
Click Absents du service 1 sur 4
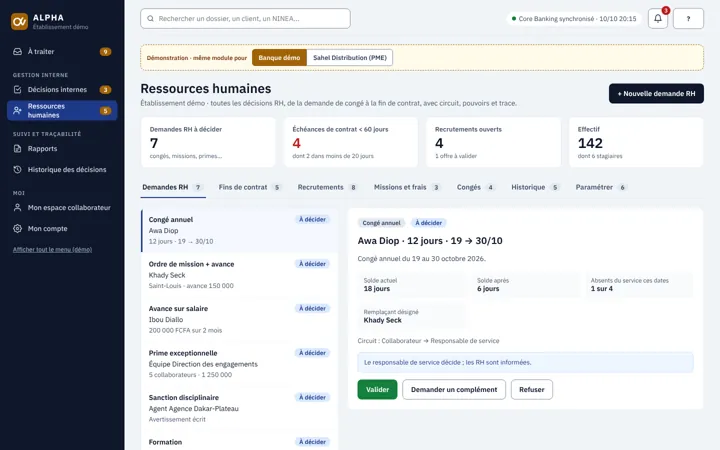(x=639, y=285)
